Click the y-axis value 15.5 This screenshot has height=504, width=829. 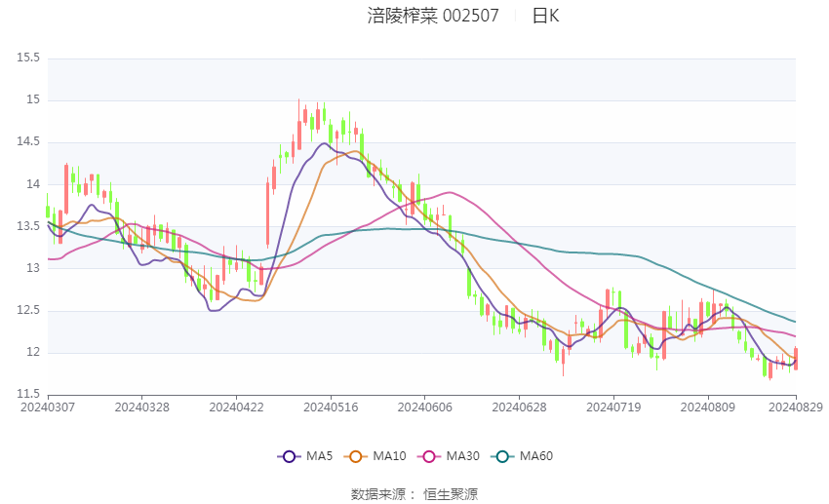[28, 58]
